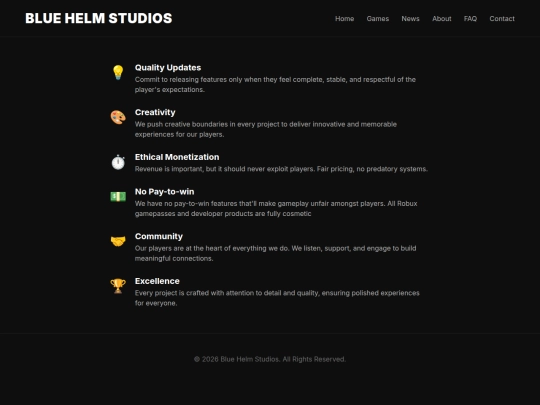The width and height of the screenshot is (540, 405).
Task: Click the text 'We push creative boundaries'
Action: (266, 129)
